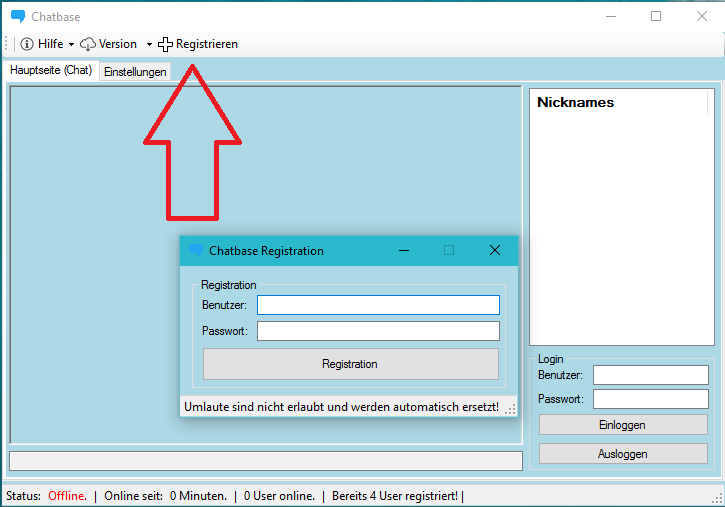This screenshot has height=507, width=725.
Task: Click the Registrieren plus icon
Action: pos(166,44)
